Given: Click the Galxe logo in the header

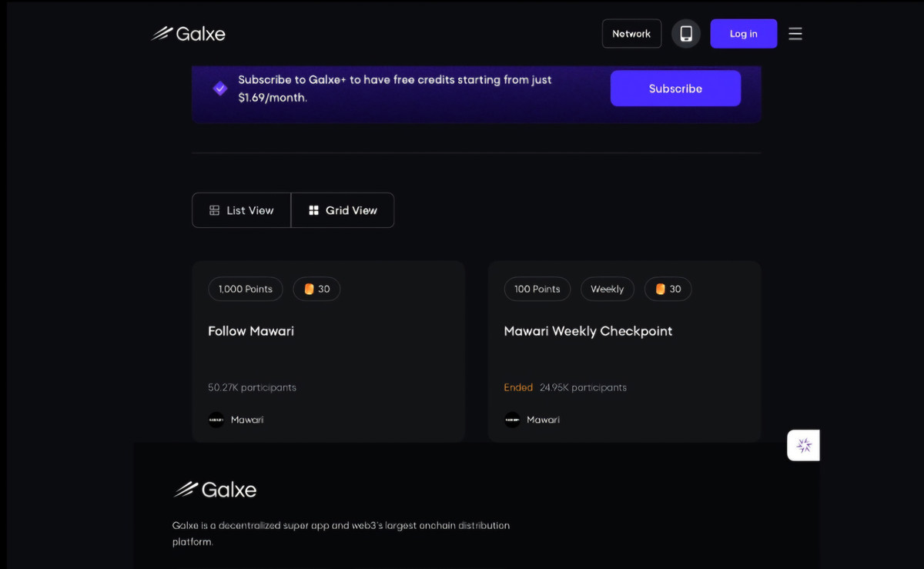Looking at the screenshot, I should 189,34.
